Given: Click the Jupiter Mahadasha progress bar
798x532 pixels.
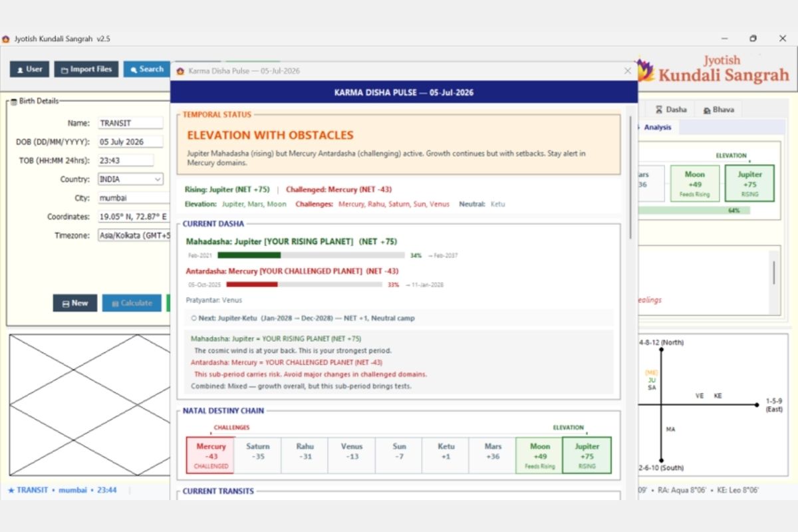Looking at the screenshot, I should (x=311, y=255).
